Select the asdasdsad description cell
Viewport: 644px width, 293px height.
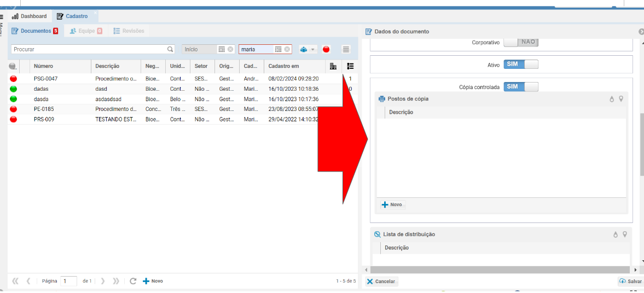[116, 99]
